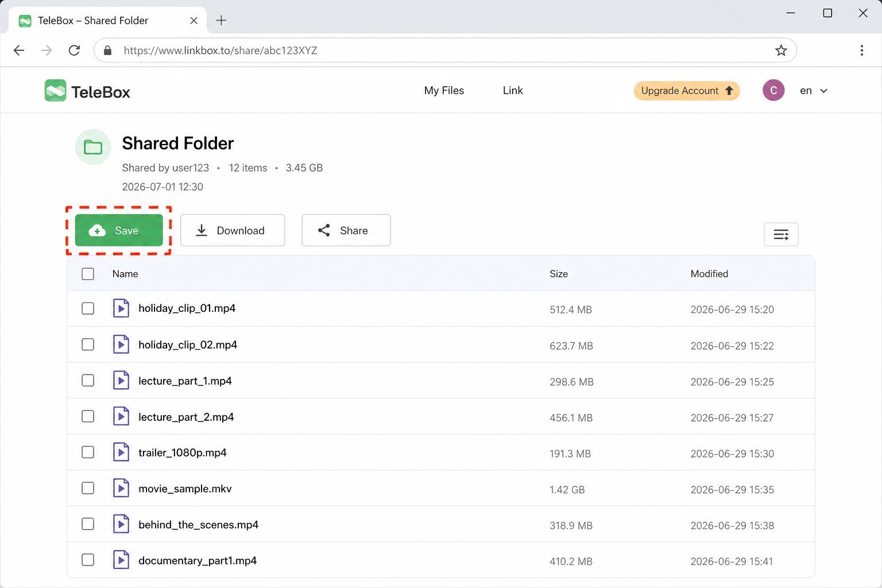Viewport: 882px width, 588px height.
Task: Check the holiday_clip_02.mp4 checkbox
Action: (x=88, y=345)
